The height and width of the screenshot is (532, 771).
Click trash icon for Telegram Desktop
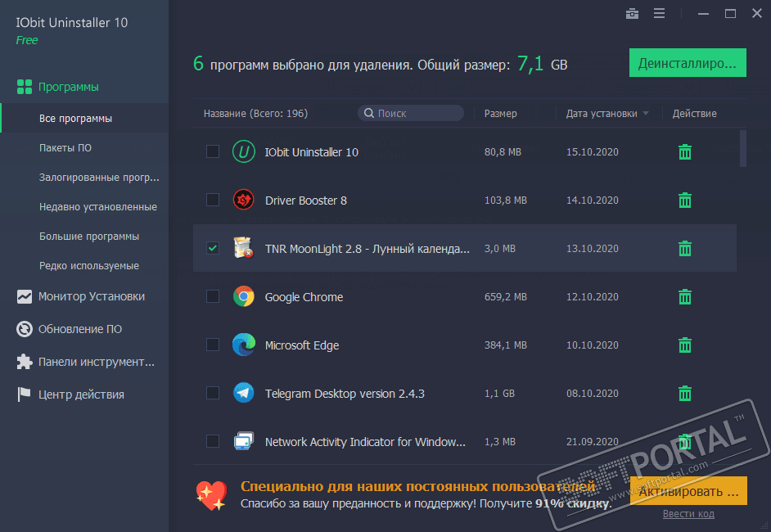coord(684,393)
